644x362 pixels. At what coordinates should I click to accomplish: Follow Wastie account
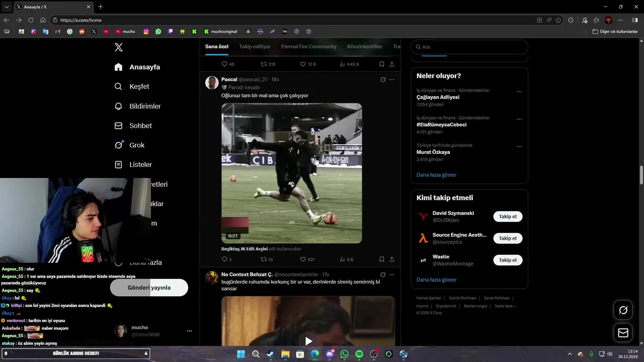click(x=508, y=260)
